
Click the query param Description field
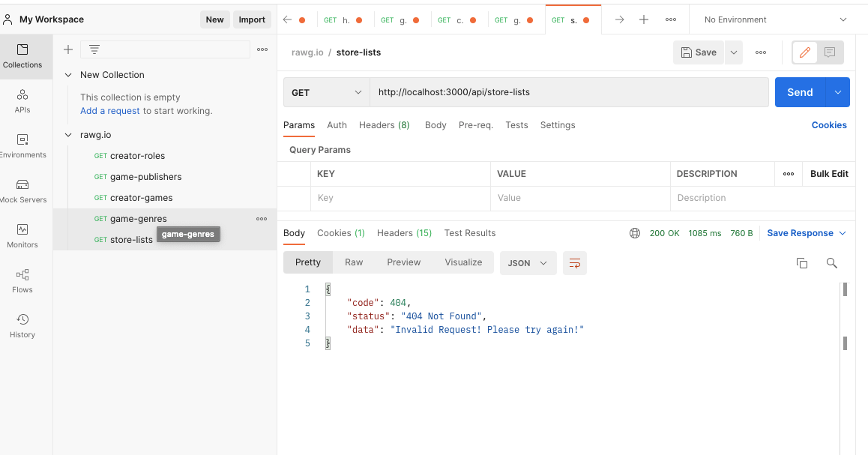(x=762, y=198)
